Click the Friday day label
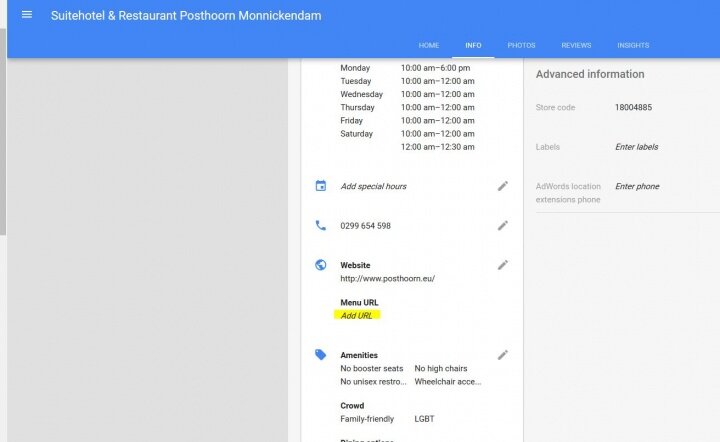The width and height of the screenshot is (720, 442). click(x=351, y=121)
